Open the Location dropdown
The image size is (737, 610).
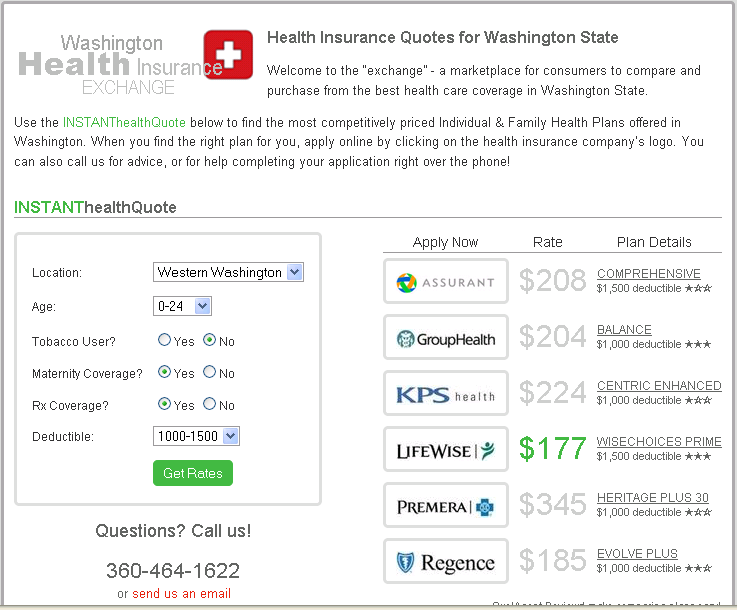(x=229, y=272)
